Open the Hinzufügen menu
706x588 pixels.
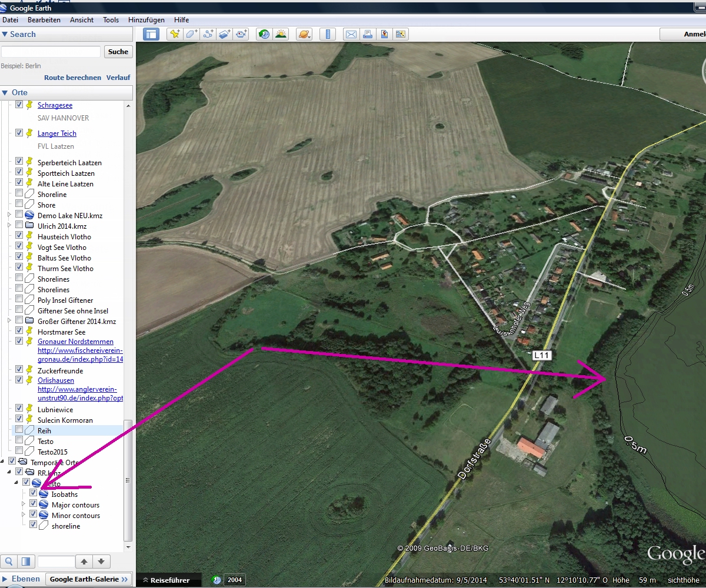tap(146, 20)
